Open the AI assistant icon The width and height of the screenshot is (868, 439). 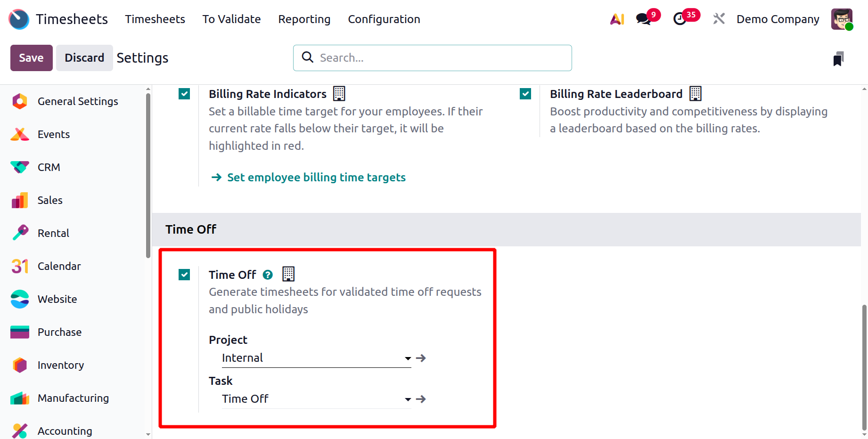[x=617, y=19]
